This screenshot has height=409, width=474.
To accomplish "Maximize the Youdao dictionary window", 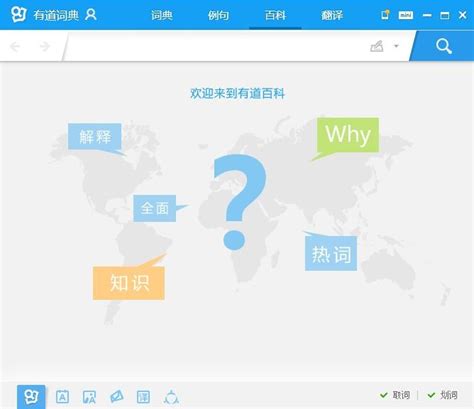I will click(x=445, y=15).
